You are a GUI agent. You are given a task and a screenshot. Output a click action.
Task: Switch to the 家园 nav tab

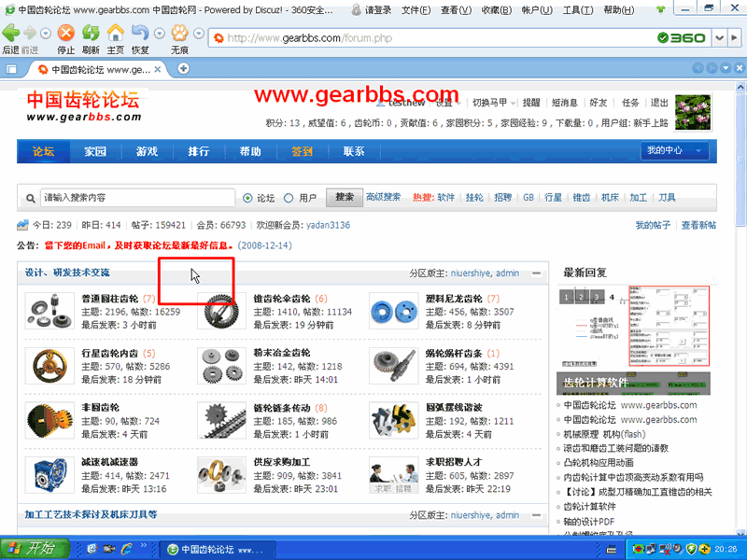(95, 151)
